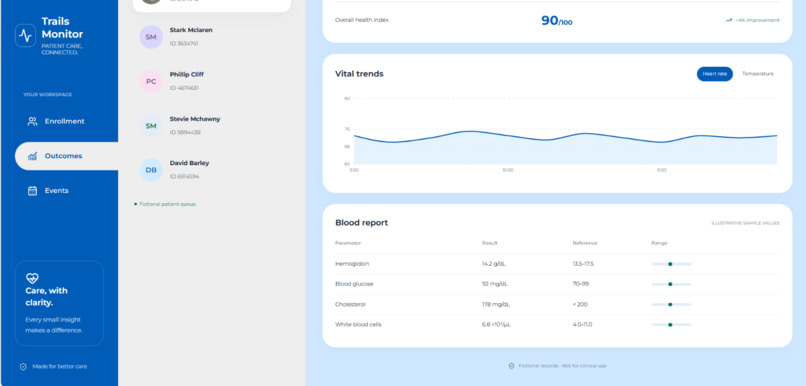Click the Overall health index label
The image size is (806, 386).
[x=362, y=20]
